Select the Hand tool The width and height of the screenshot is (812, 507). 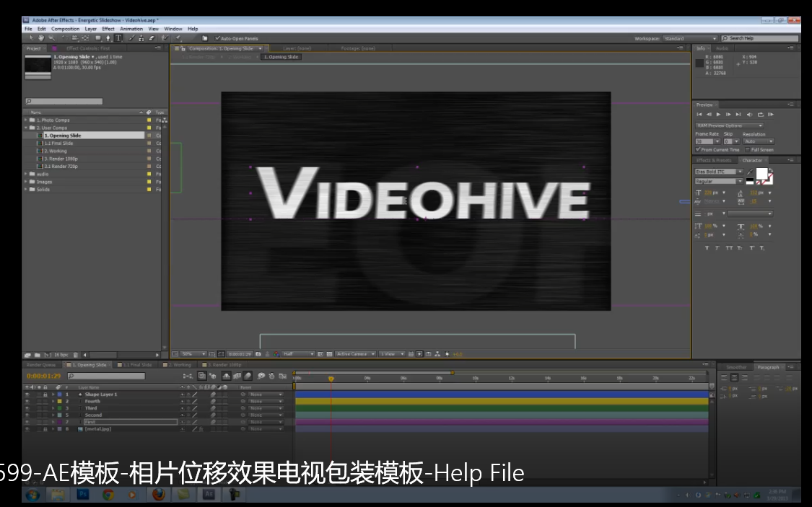tap(41, 38)
